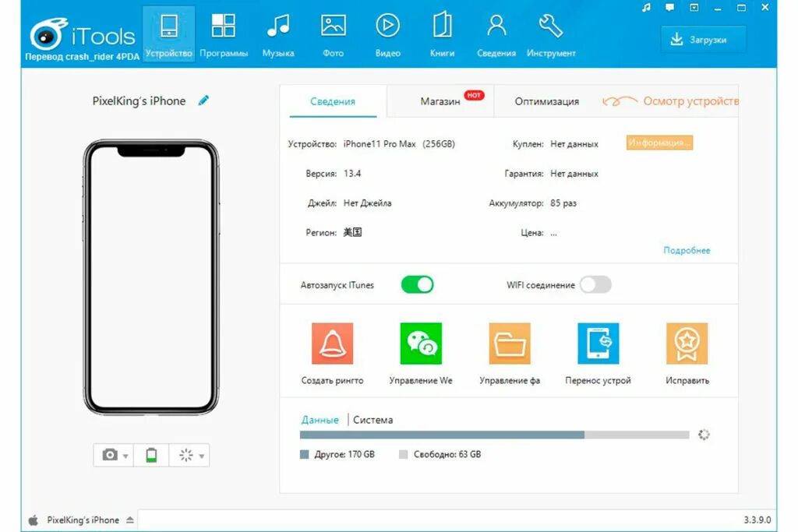
Task: Edit device name with pencil icon
Action: pos(203,100)
